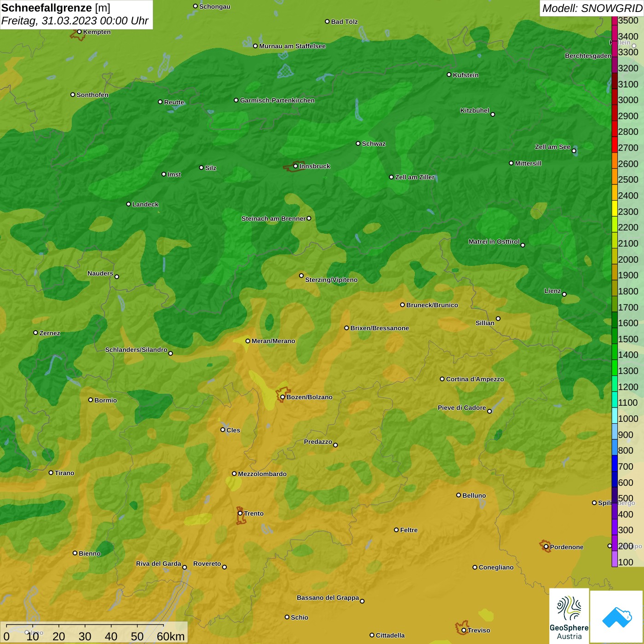644x644 pixels.
Task: Select the Bad Tölz location marker
Action: pyautogui.click(x=327, y=22)
